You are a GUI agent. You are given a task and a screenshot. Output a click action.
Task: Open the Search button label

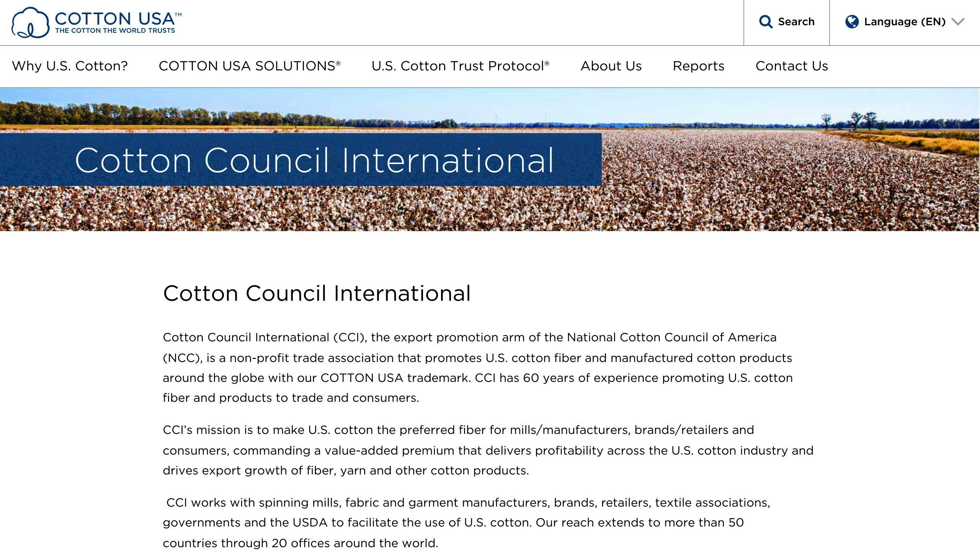(796, 22)
